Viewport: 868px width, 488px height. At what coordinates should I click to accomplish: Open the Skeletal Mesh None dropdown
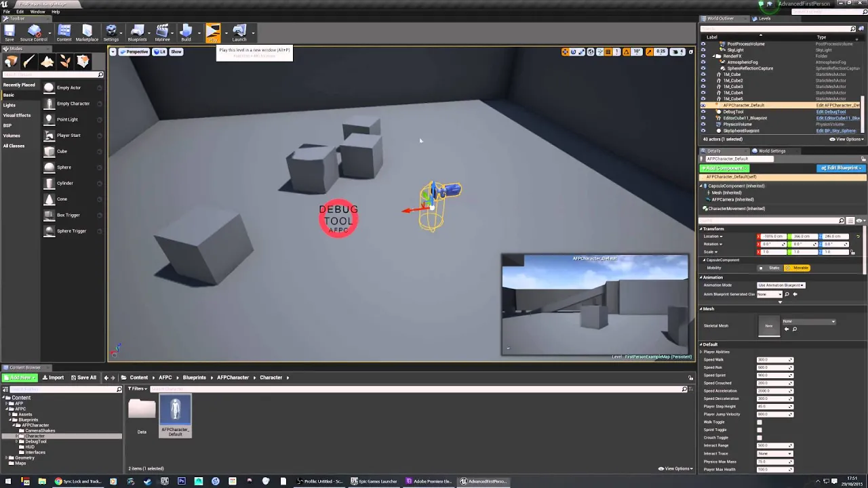tap(809, 321)
